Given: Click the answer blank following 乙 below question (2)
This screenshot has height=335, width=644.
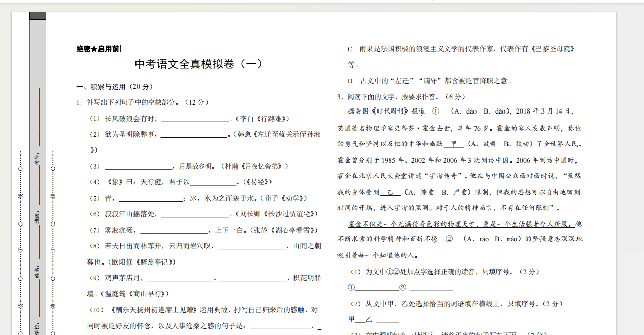Looking at the screenshot, I should click(388, 320).
